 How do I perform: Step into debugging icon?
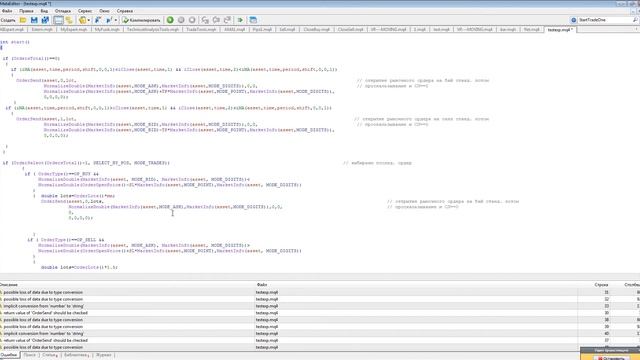click(x=205, y=20)
